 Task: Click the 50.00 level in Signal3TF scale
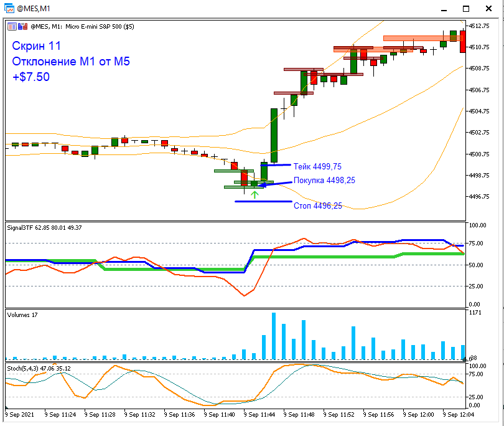click(x=476, y=265)
